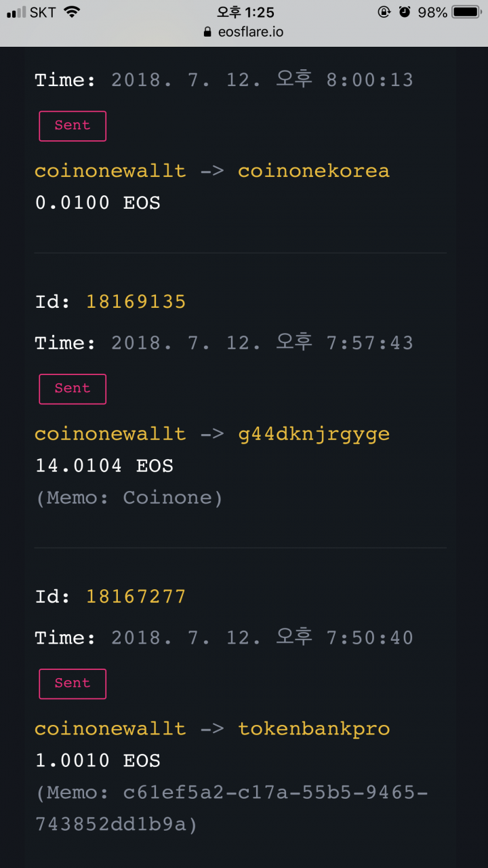Tap the cellular signal bars icon
The image size is (488, 868).
[x=16, y=12]
